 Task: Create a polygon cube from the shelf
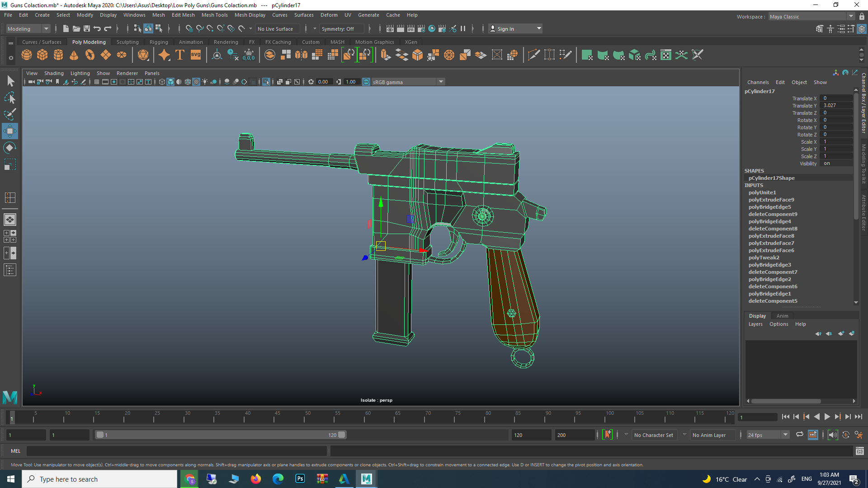point(42,55)
